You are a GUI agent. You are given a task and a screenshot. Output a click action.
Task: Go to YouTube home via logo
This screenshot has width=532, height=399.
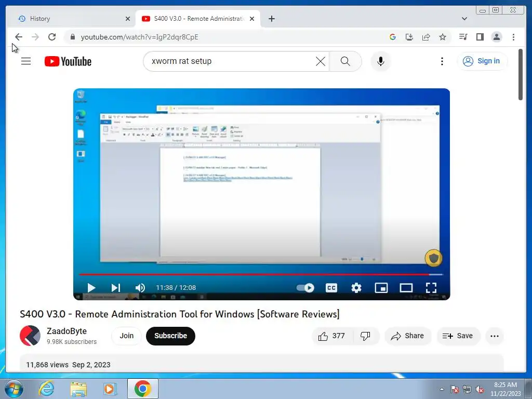click(68, 61)
